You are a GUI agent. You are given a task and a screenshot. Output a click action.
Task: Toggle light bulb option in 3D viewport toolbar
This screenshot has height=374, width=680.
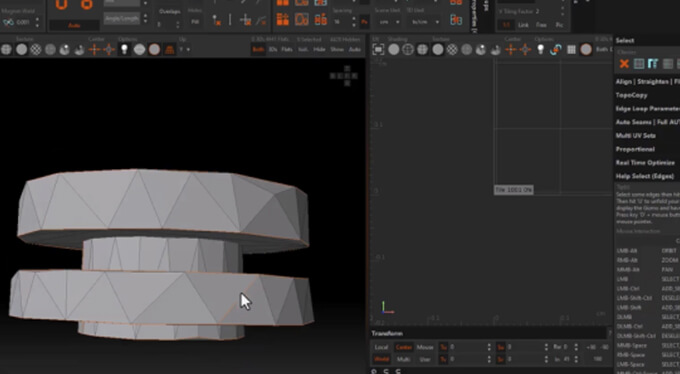coord(124,49)
